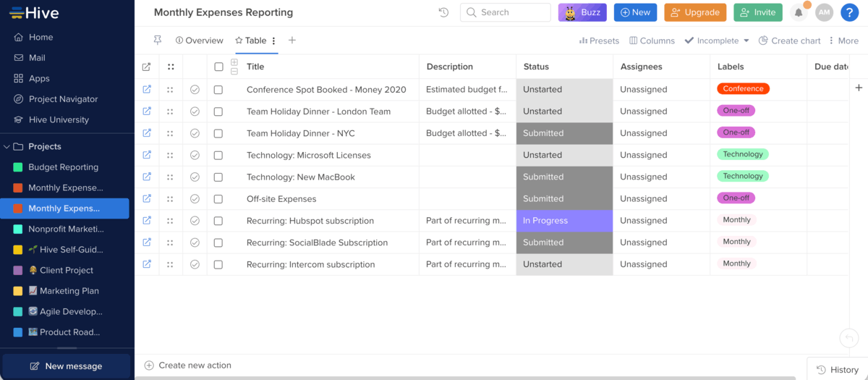Image resolution: width=868 pixels, height=380 pixels.
Task: Check the Team Holiday Dinner London checkbox
Action: (218, 111)
